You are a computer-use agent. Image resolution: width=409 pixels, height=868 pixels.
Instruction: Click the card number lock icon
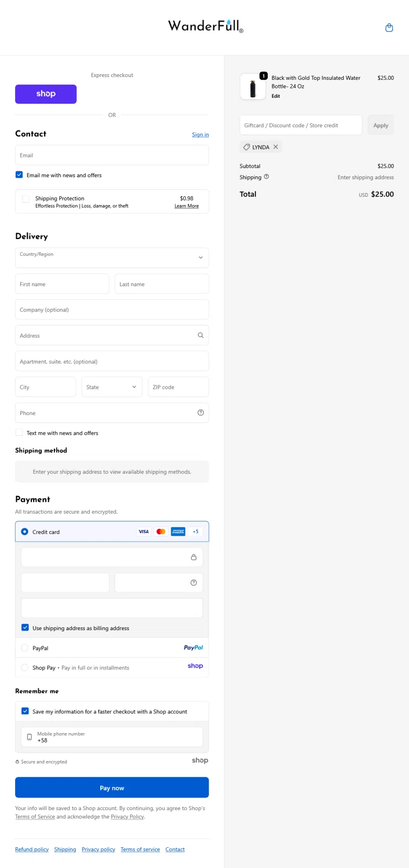[x=193, y=557]
